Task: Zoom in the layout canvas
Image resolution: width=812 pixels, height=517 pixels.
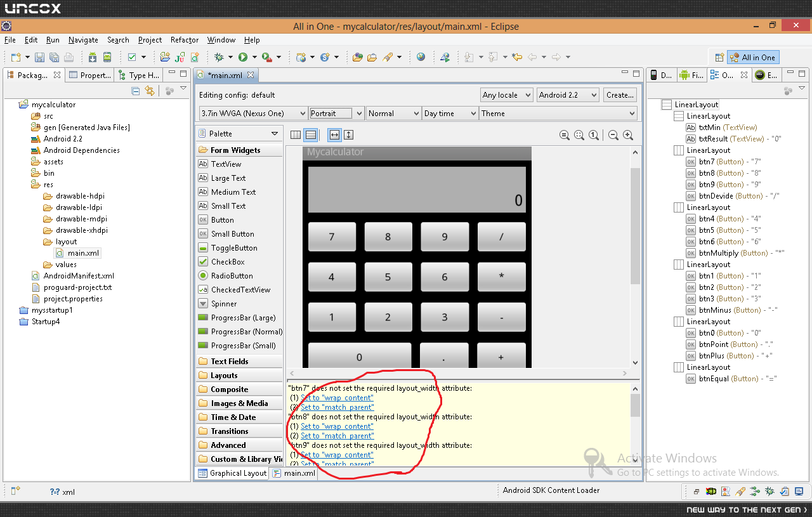Action: [628, 134]
